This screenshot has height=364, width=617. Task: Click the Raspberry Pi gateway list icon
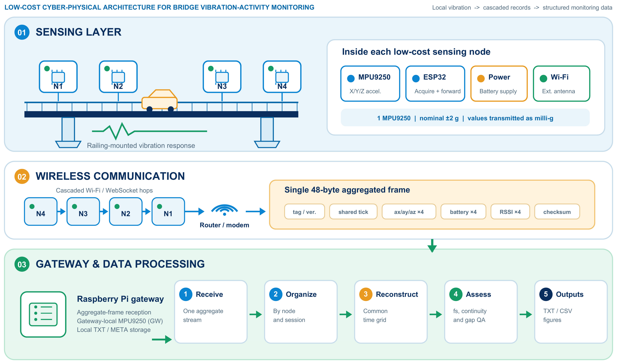tap(43, 314)
